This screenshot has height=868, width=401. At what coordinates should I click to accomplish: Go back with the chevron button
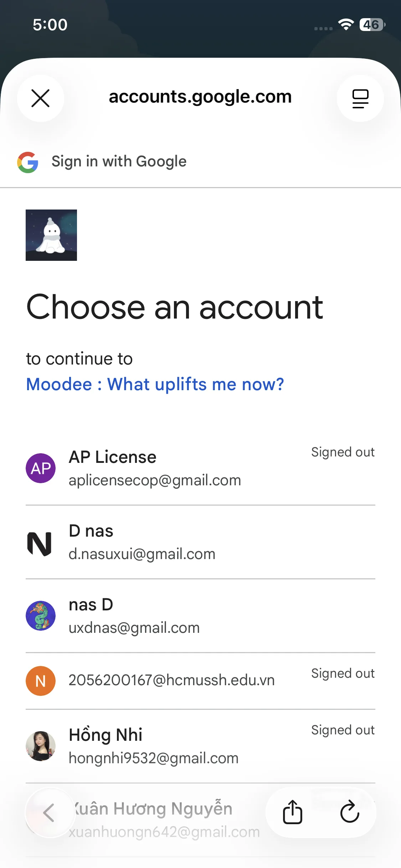[x=49, y=812]
